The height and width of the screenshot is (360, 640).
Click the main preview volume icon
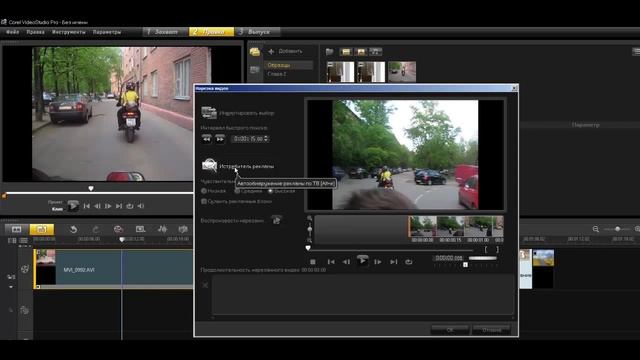[x=141, y=206]
